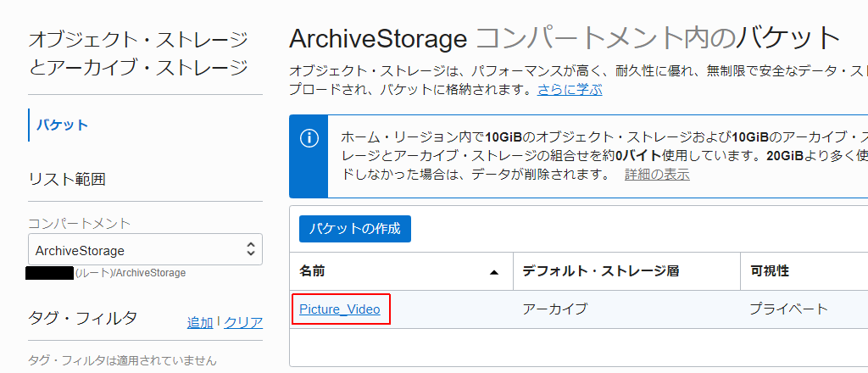Click the info circle icon in banner
This screenshot has height=373, width=868.
click(309, 138)
